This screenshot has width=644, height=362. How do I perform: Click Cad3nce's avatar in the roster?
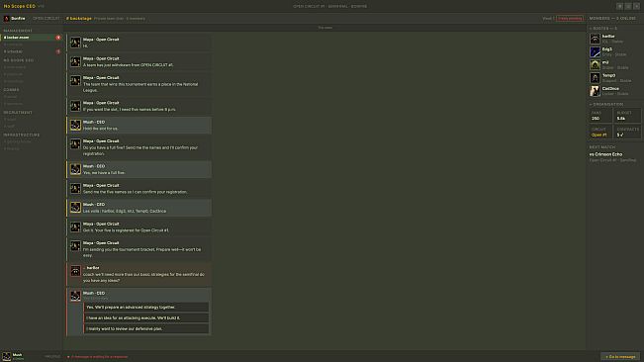595,91
